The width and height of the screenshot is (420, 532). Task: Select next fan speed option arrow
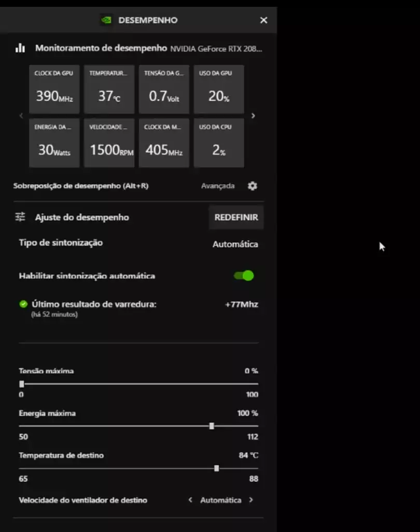(x=251, y=500)
